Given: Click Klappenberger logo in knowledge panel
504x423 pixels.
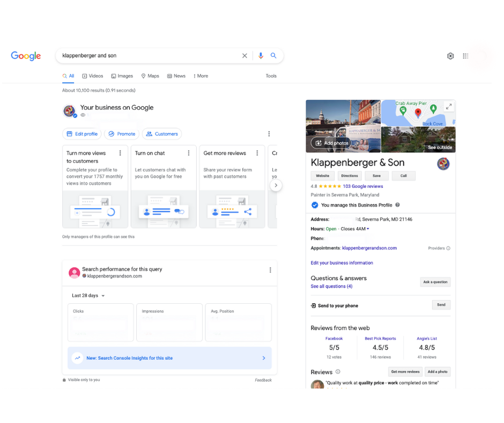Looking at the screenshot, I should pyautogui.click(x=443, y=164).
